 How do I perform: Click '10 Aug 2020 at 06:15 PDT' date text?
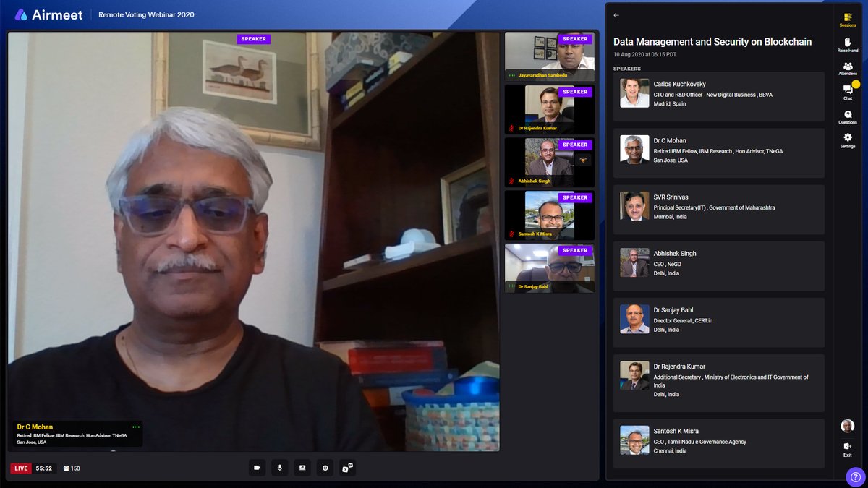coord(644,54)
